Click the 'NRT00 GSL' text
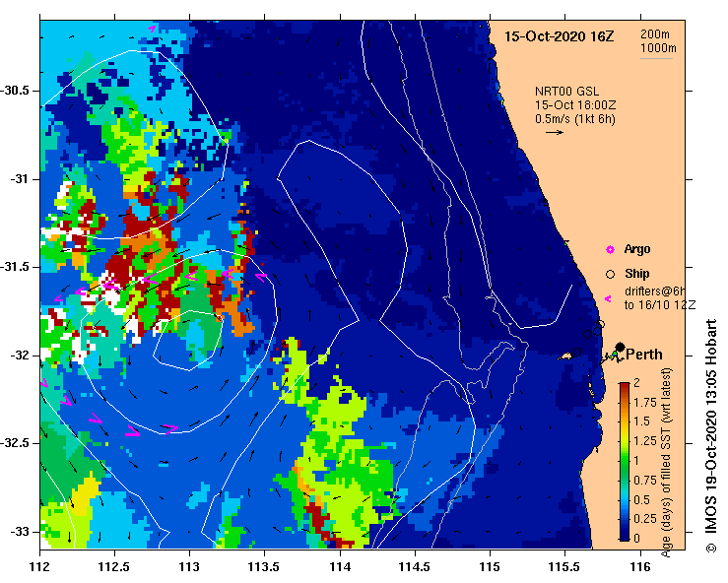728x583 pixels. [566, 92]
